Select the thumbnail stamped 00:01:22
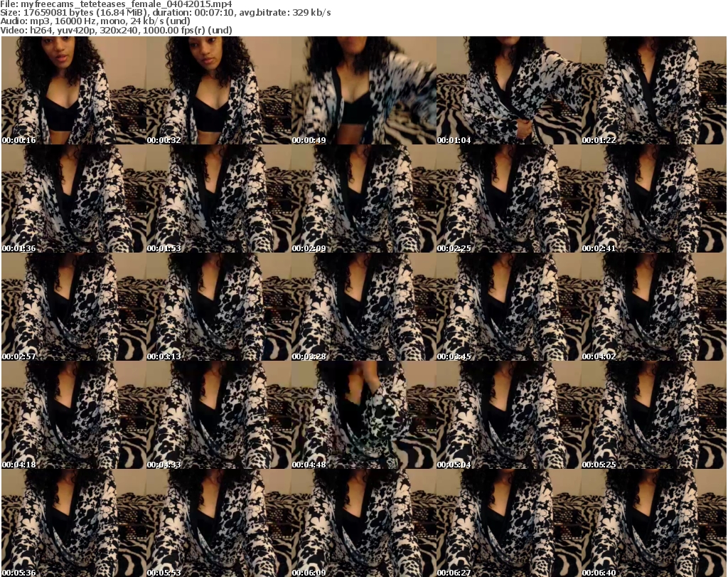Image resolution: width=728 pixels, height=577 pixels. pyautogui.click(x=654, y=90)
